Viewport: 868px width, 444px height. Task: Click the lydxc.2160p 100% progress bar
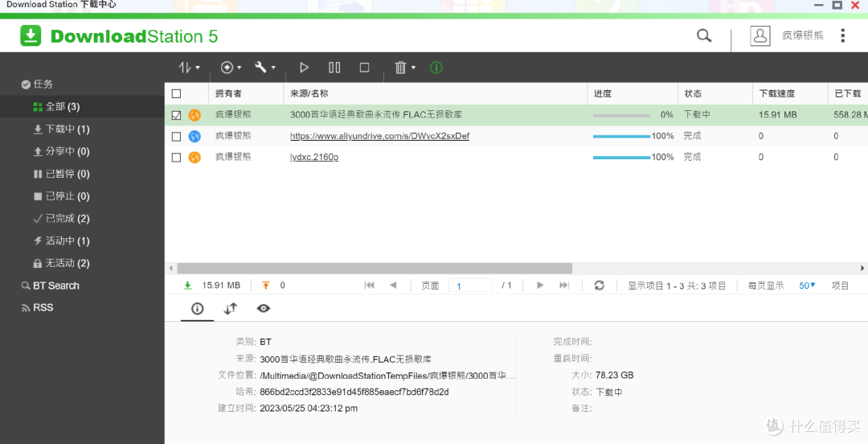pyautogui.click(x=621, y=157)
